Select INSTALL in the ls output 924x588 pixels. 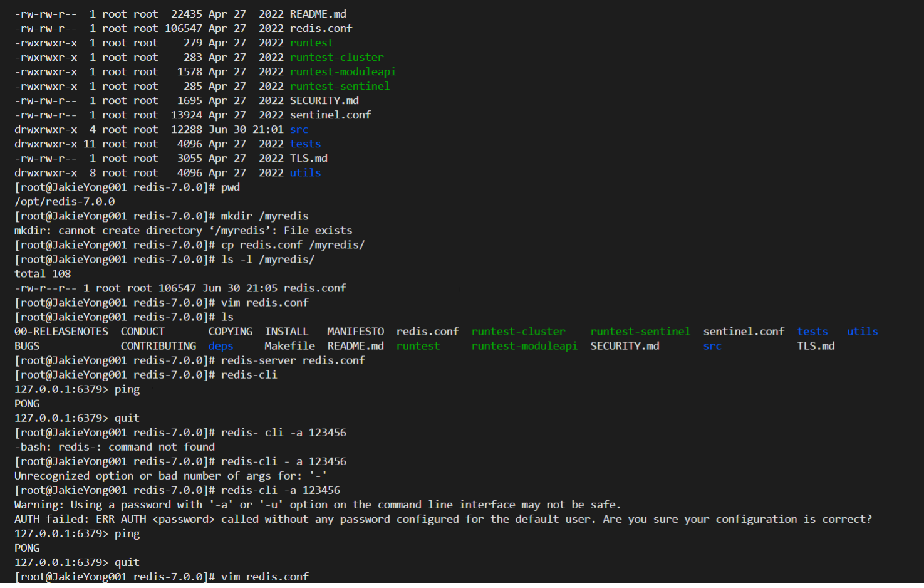pos(286,331)
